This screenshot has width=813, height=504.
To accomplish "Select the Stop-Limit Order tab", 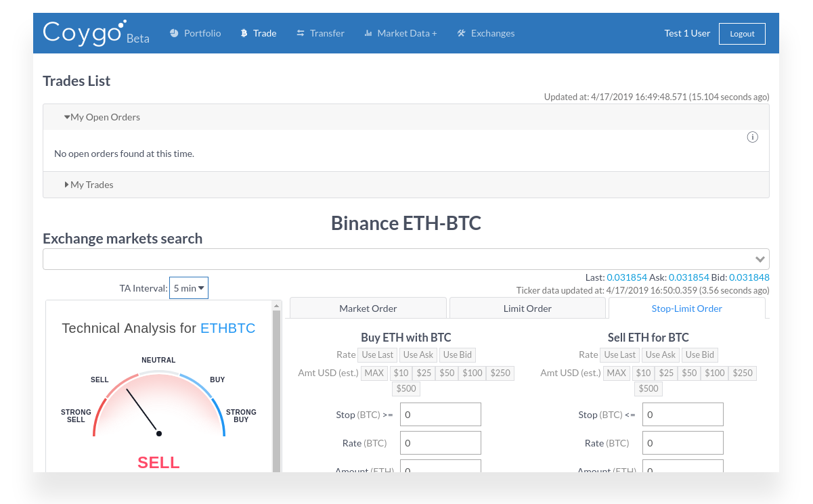I will point(687,308).
